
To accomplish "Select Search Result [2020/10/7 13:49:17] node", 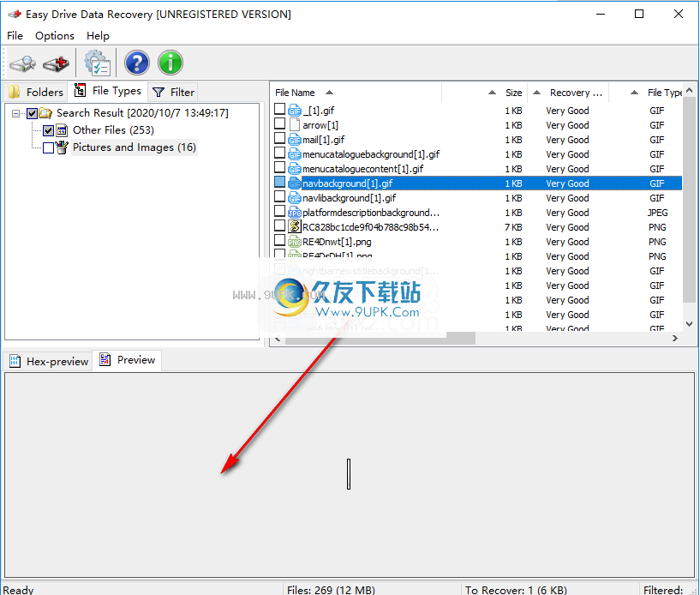I will tap(142, 113).
